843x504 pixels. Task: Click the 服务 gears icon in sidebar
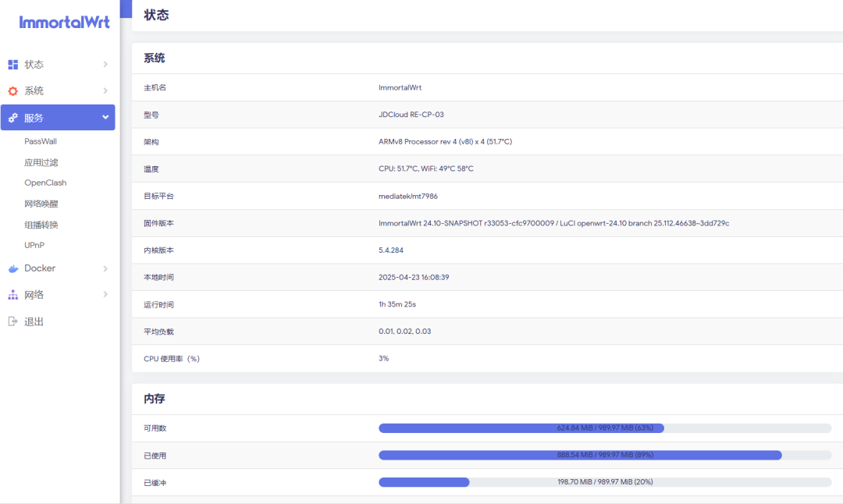[13, 118]
